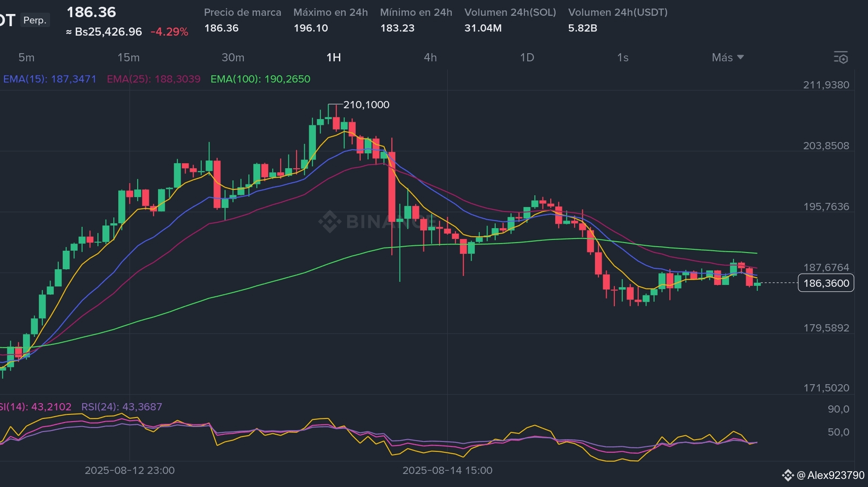Switch chart to 4h interval
This screenshot has height=487, width=868.
[430, 58]
